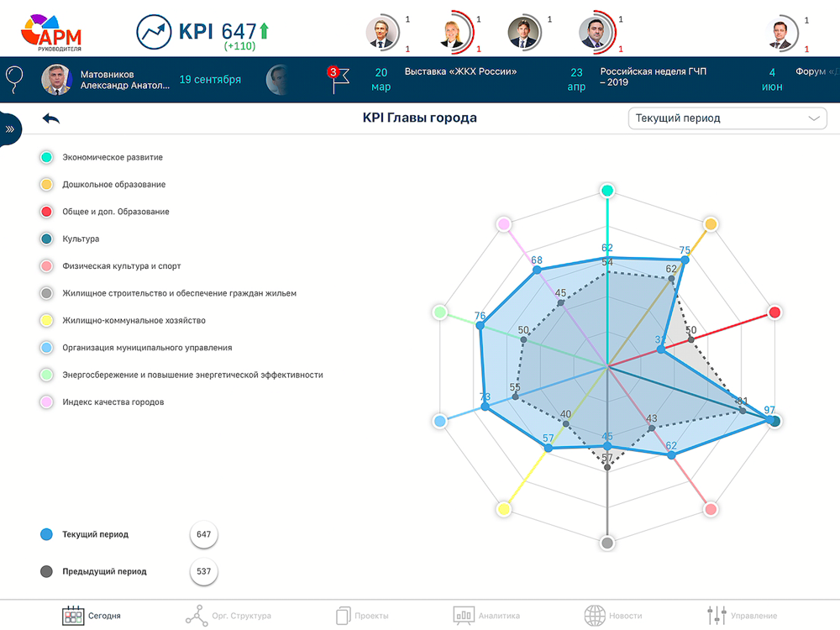Open the Текущий период dropdown
Image resolution: width=840 pixels, height=630 pixels.
(x=727, y=118)
